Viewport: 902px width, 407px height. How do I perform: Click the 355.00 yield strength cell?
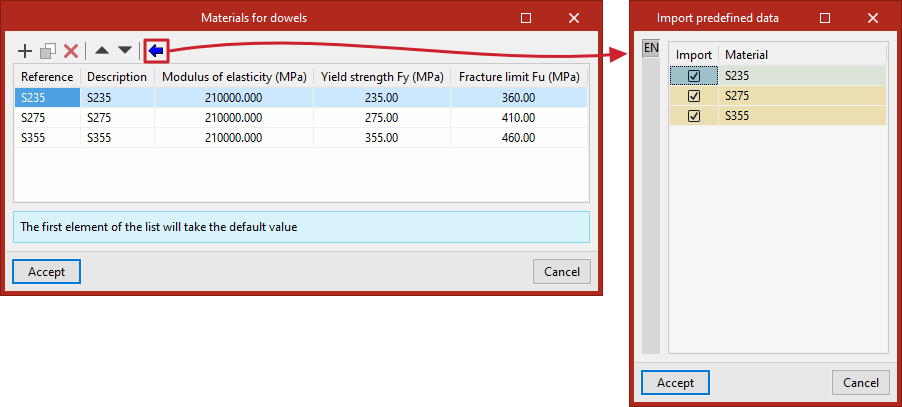pos(382,138)
